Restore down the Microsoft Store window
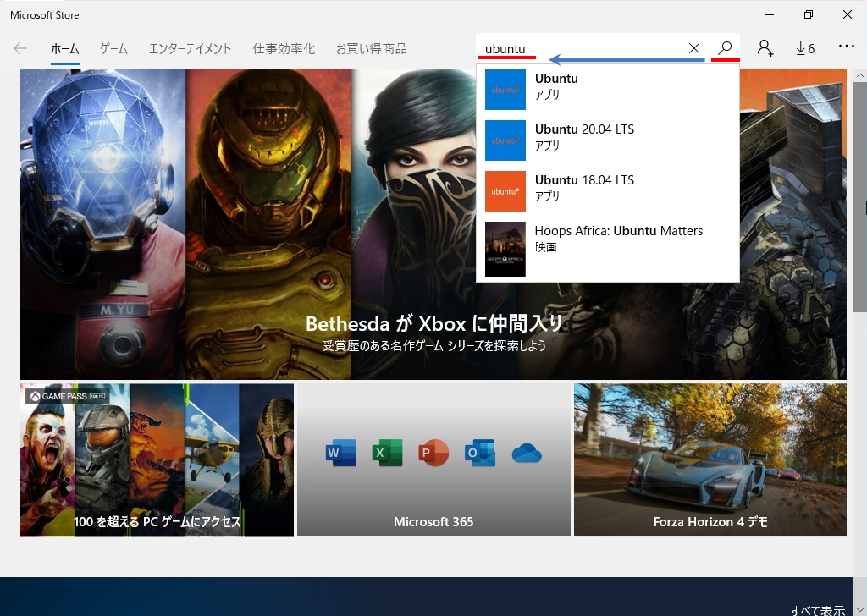The image size is (867, 616). tap(809, 15)
